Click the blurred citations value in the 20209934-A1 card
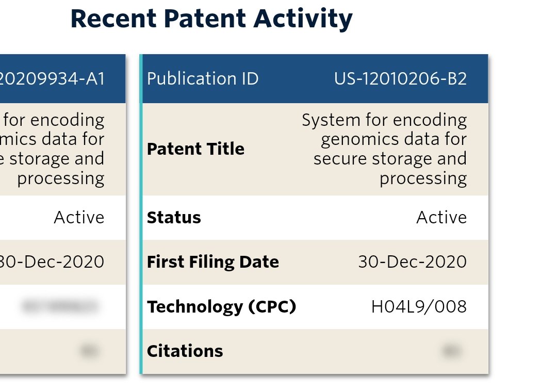This screenshot has height=392, width=557. point(89,352)
